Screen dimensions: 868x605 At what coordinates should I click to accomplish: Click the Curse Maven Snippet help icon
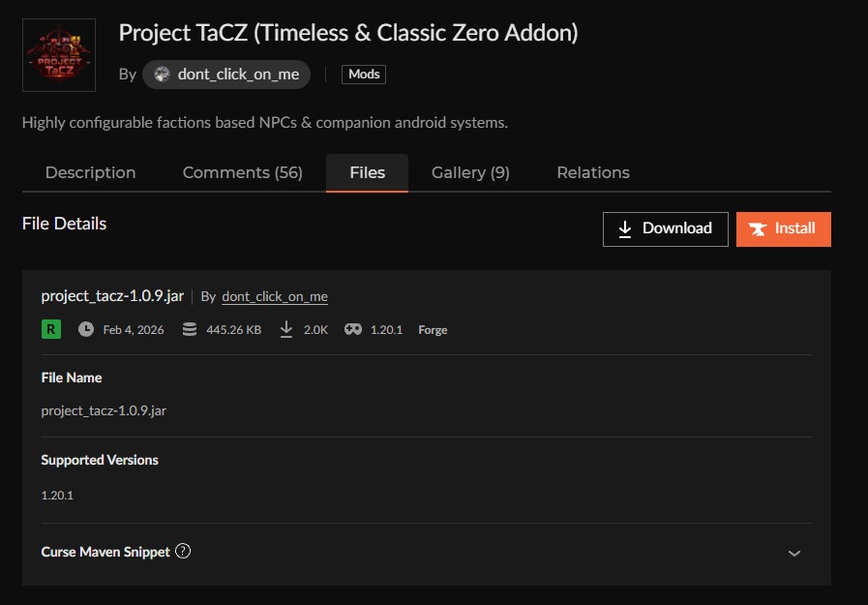click(x=183, y=552)
